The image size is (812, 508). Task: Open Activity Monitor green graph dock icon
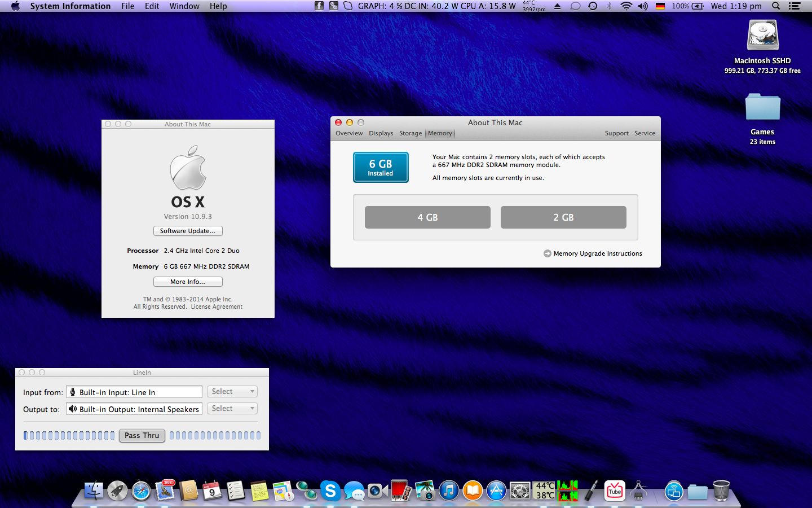coord(567,491)
